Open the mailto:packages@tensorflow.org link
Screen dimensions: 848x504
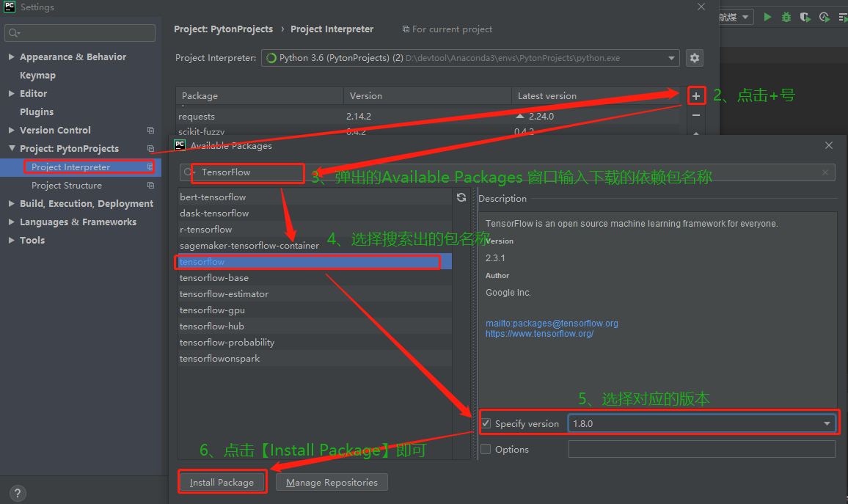[552, 324]
